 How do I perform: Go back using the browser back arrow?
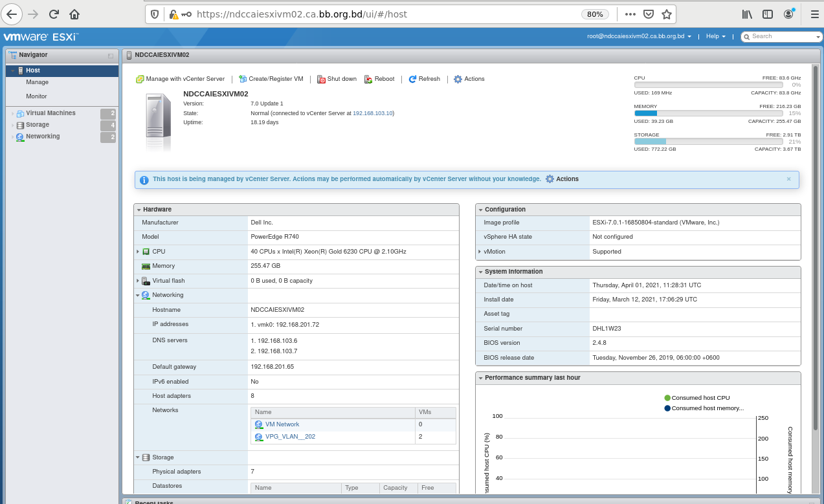[x=12, y=14]
